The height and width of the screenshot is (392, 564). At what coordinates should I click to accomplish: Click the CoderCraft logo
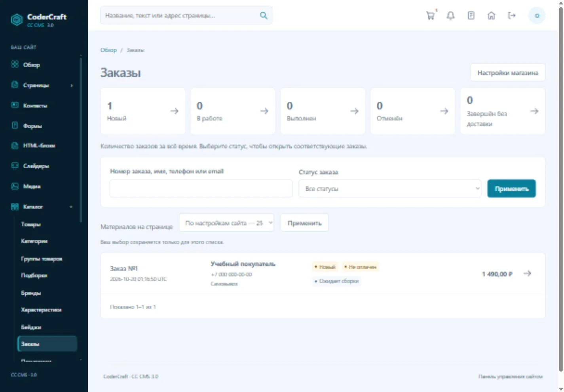pyautogui.click(x=39, y=19)
